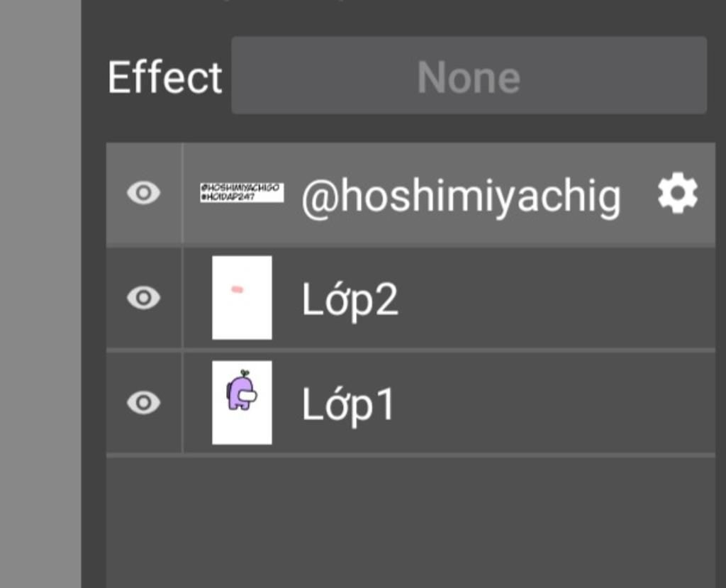Click the text layer thumbnail with #HOIDAP247
726x588 pixels.
click(242, 192)
